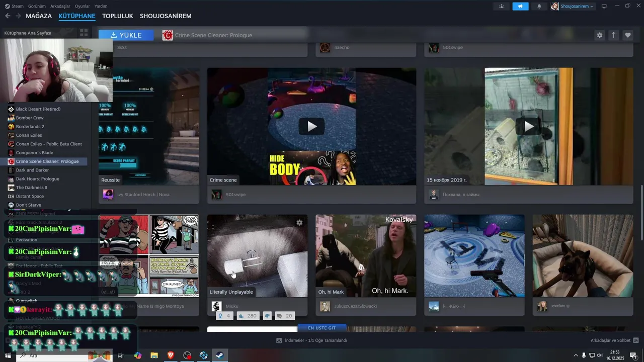Screen dimensions: 644x362
Task: Open the Arkadaşlar menu
Action: click(x=60, y=7)
